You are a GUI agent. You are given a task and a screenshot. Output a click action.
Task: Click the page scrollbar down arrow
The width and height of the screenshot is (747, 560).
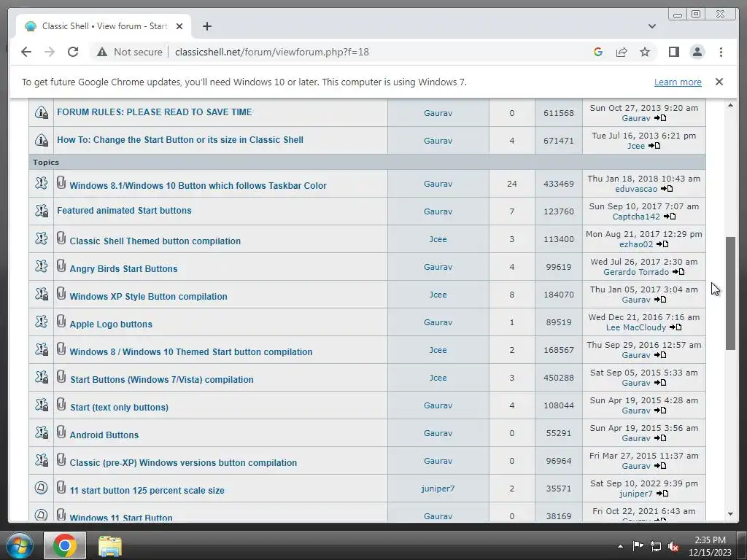tap(730, 514)
